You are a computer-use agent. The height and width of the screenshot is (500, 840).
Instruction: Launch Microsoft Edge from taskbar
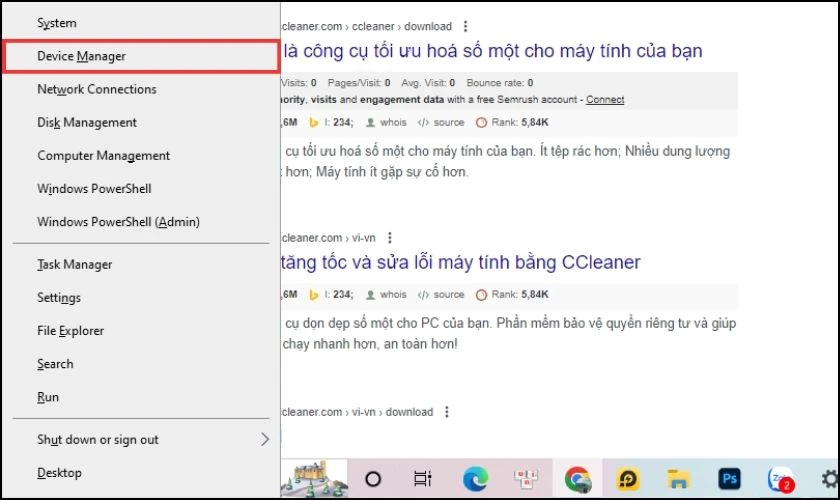(x=475, y=479)
